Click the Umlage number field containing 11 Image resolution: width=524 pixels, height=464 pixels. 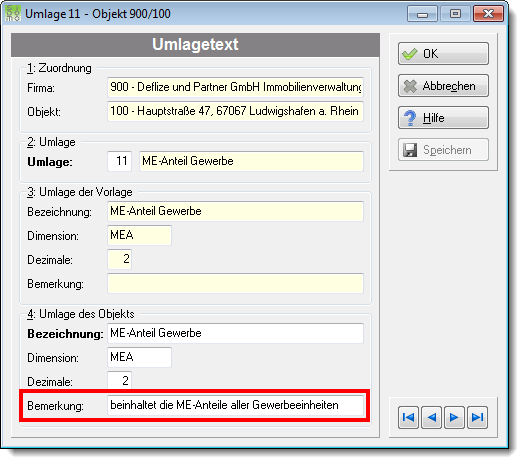click(x=119, y=161)
